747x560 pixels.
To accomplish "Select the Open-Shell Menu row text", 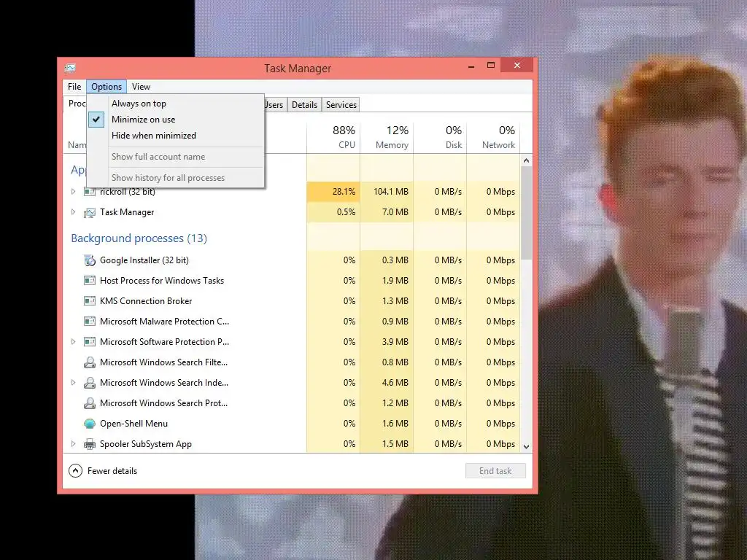I will pos(134,424).
